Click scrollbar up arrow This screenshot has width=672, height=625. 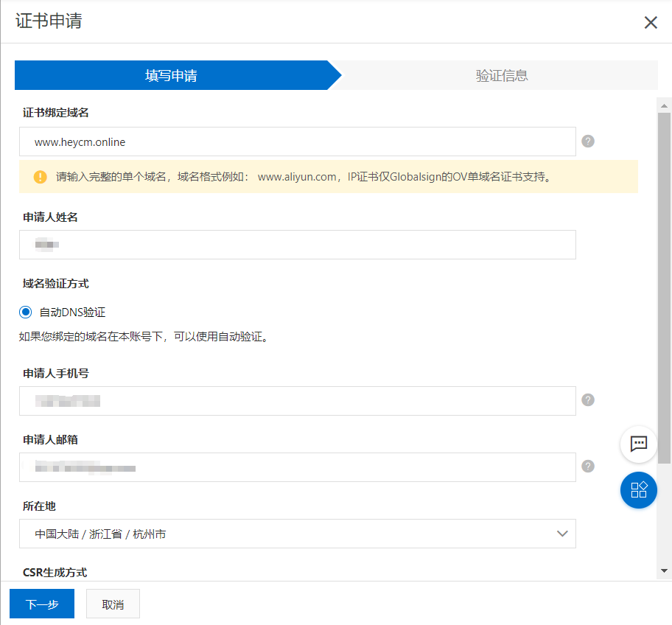(664, 107)
